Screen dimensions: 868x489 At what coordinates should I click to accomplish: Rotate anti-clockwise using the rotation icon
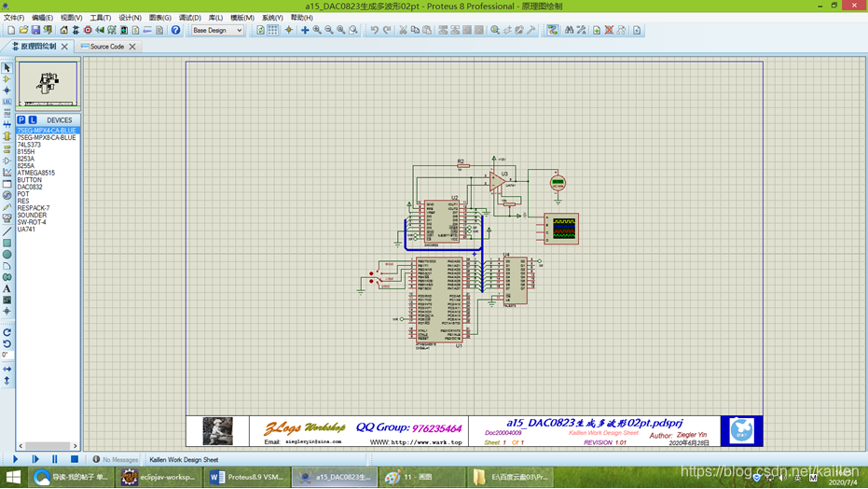(x=7, y=344)
